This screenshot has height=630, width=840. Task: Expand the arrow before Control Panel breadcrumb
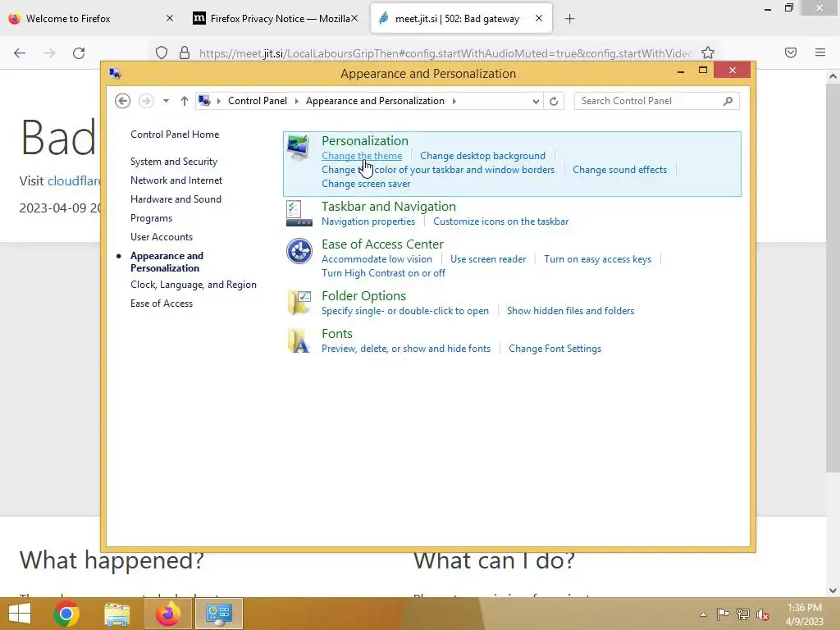(218, 101)
